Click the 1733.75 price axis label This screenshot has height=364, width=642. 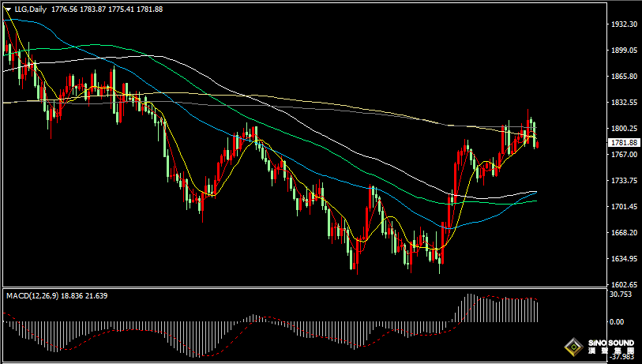click(625, 181)
